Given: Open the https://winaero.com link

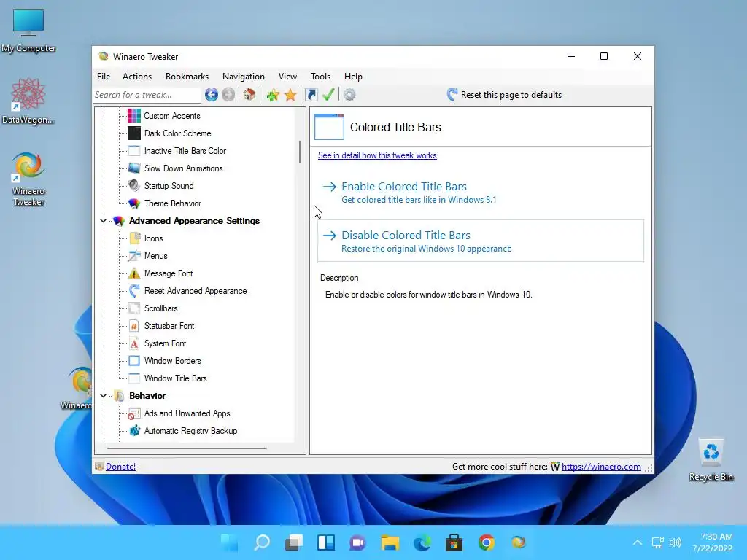Looking at the screenshot, I should click(601, 467).
